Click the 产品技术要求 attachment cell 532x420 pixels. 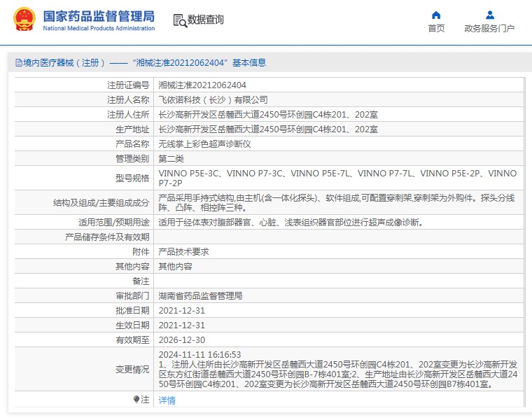[184, 251]
